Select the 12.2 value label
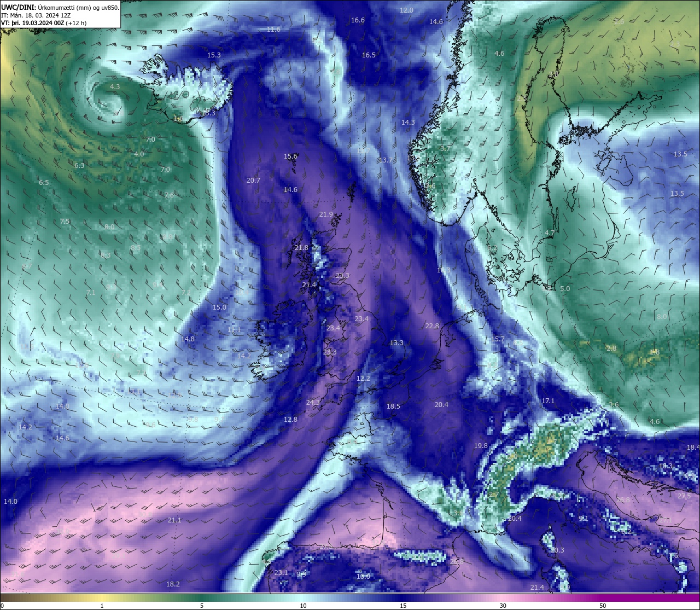Image resolution: width=700 pixels, height=610 pixels. click(363, 379)
